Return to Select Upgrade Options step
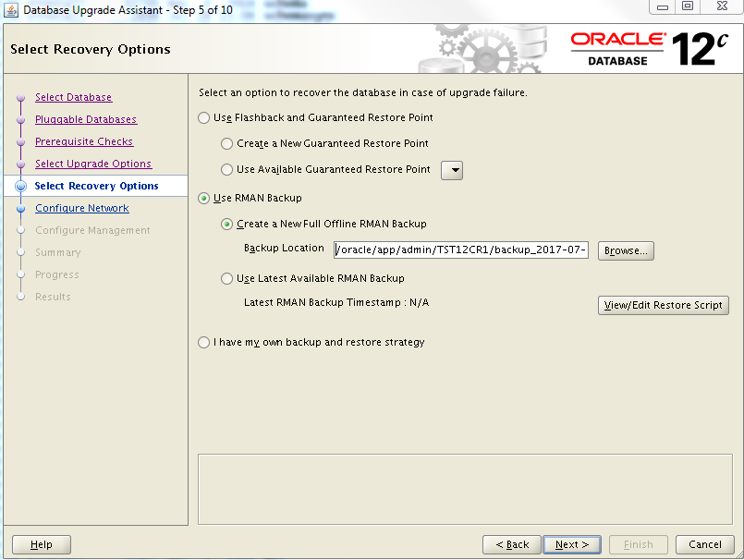Image resolution: width=744 pixels, height=560 pixels. (92, 164)
